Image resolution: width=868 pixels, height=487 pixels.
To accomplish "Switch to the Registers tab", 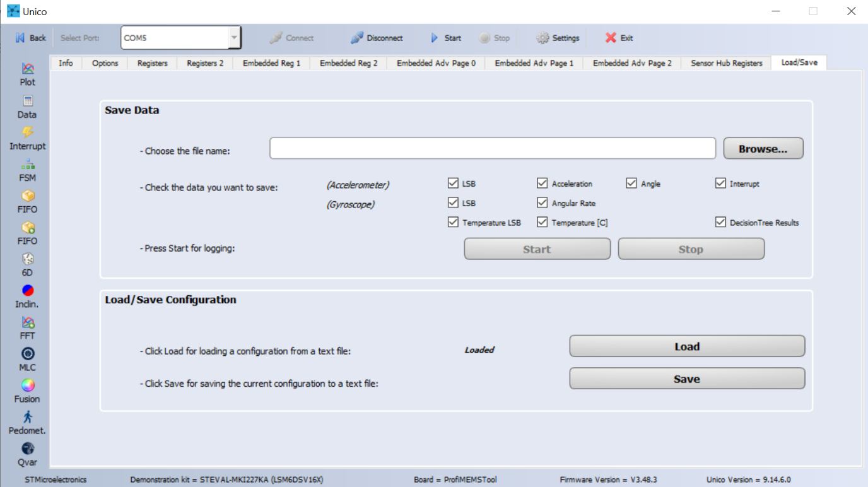I will coord(151,62).
